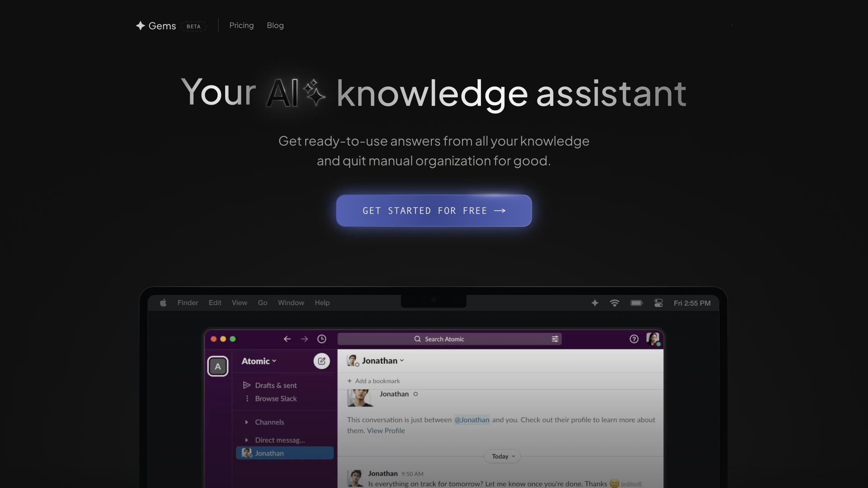This screenshot has width=868, height=488.
Task: Open the Atomic workspace dropdown
Action: 259,361
